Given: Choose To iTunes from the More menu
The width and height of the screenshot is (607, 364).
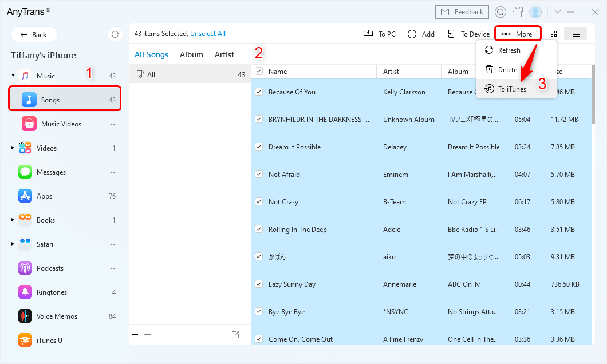Looking at the screenshot, I should coord(511,89).
